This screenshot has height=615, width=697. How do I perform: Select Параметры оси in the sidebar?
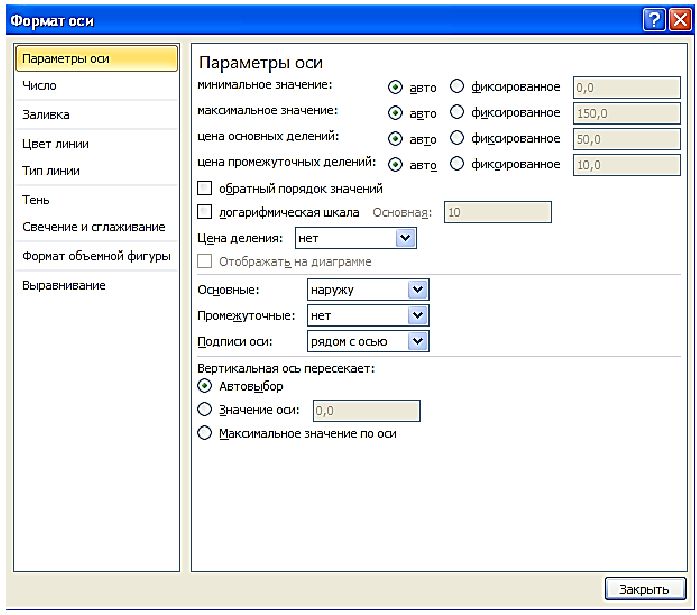(x=96, y=59)
